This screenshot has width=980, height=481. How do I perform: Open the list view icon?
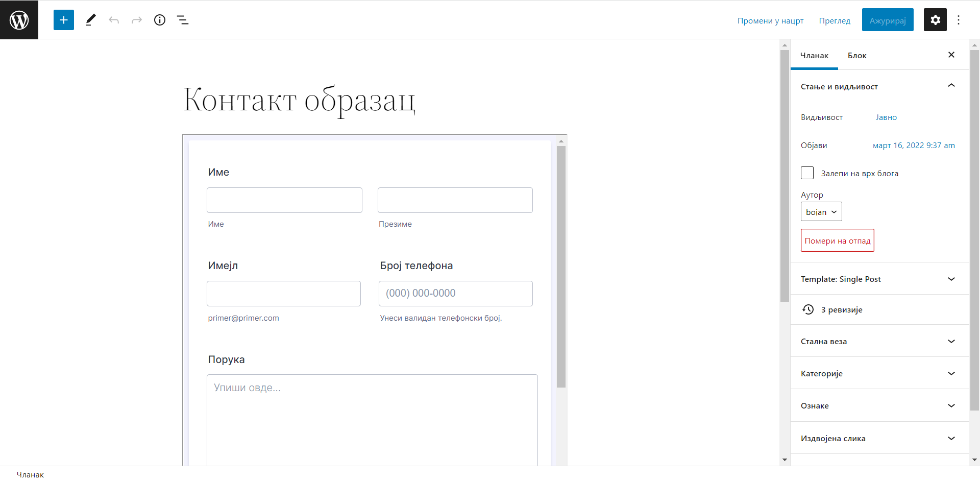(183, 20)
